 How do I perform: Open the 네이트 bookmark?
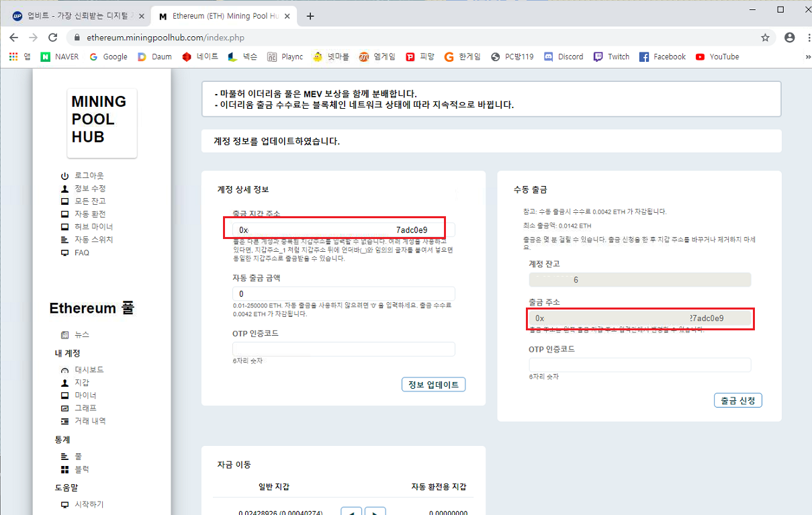(200, 57)
